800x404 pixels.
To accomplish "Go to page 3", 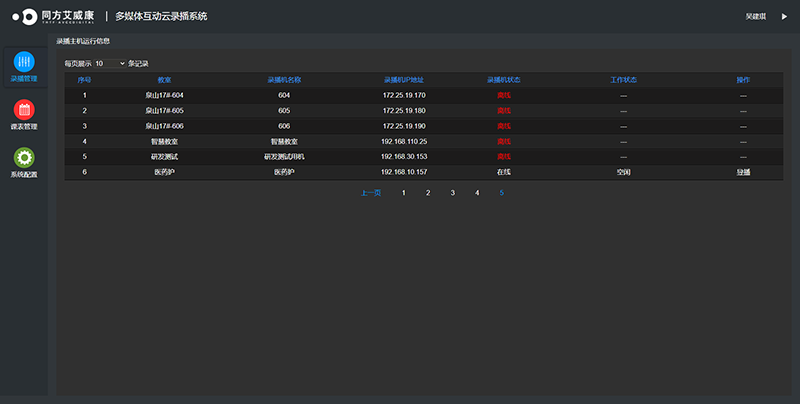I will (452, 192).
